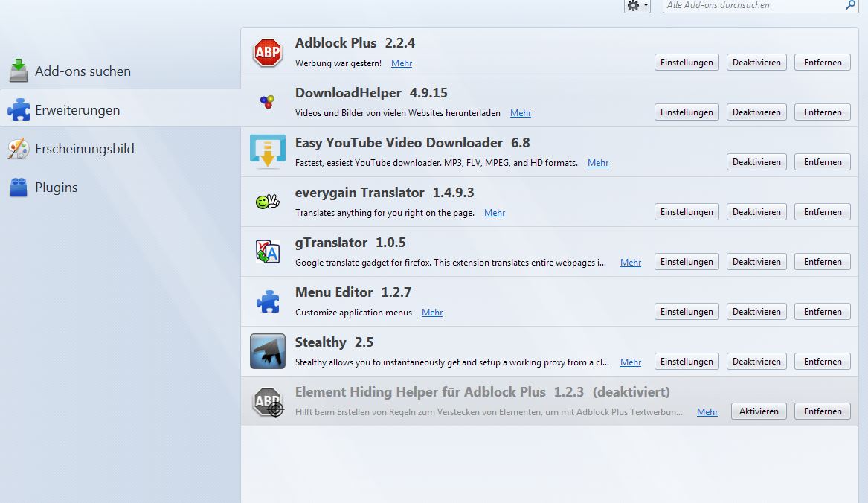Switch to the Erscheinungsbild category
The width and height of the screenshot is (868, 503).
120,149
